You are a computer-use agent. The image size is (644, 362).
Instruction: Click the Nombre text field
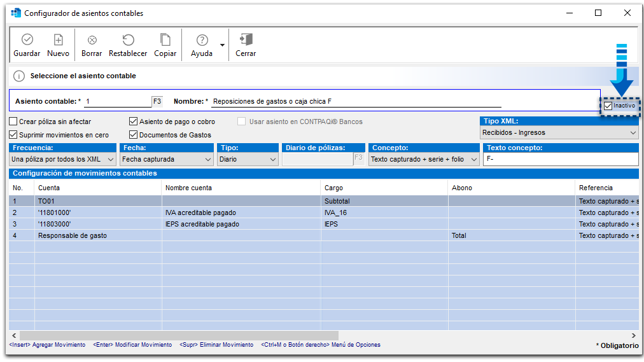(356, 101)
